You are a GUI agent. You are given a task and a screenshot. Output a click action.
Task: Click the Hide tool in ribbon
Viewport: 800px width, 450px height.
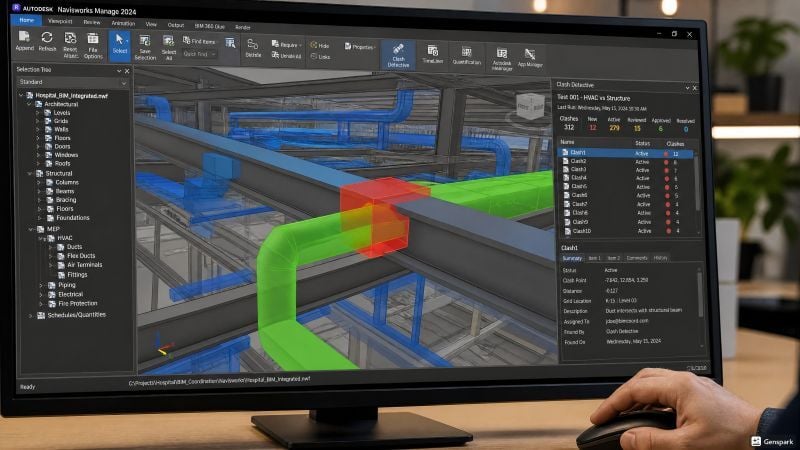pyautogui.click(x=320, y=45)
